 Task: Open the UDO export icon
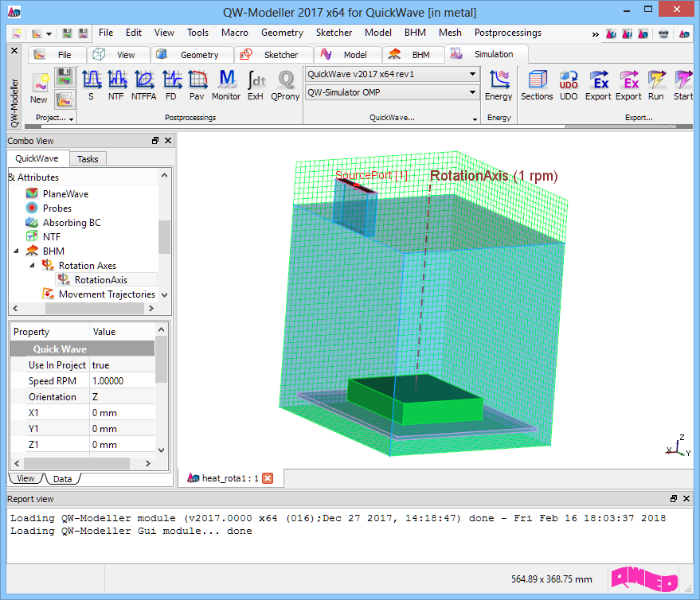tap(569, 84)
